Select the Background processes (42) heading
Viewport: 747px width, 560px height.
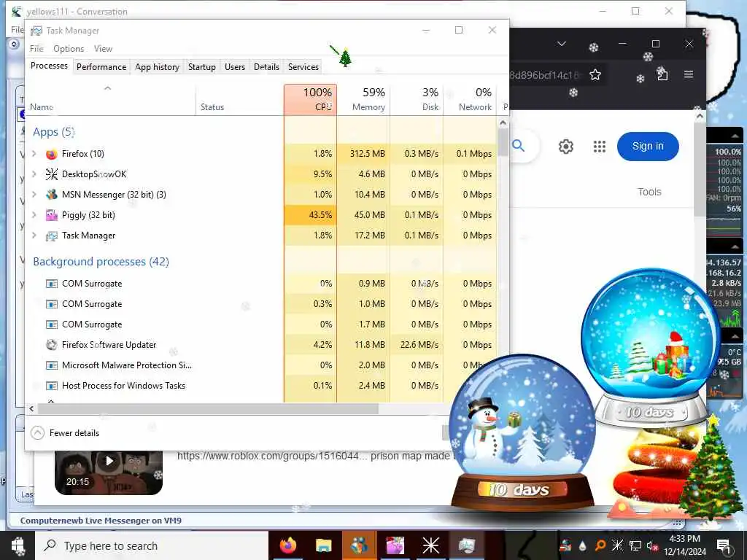(x=101, y=262)
